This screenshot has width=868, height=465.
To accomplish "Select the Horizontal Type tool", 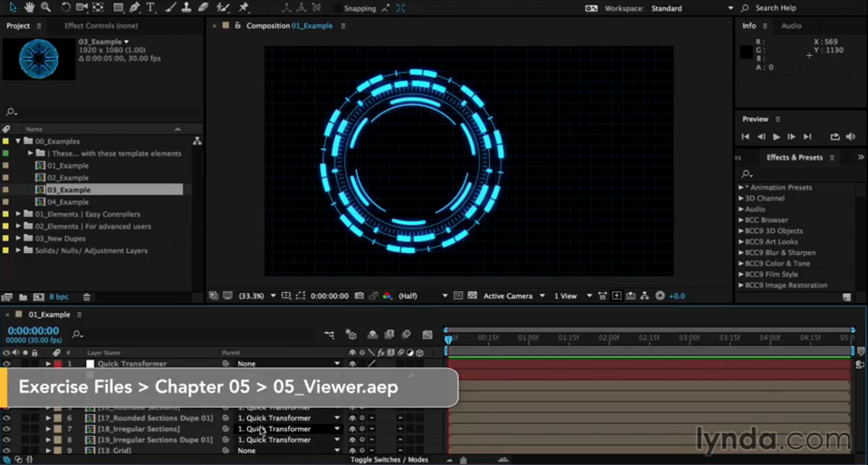I will point(150,7).
